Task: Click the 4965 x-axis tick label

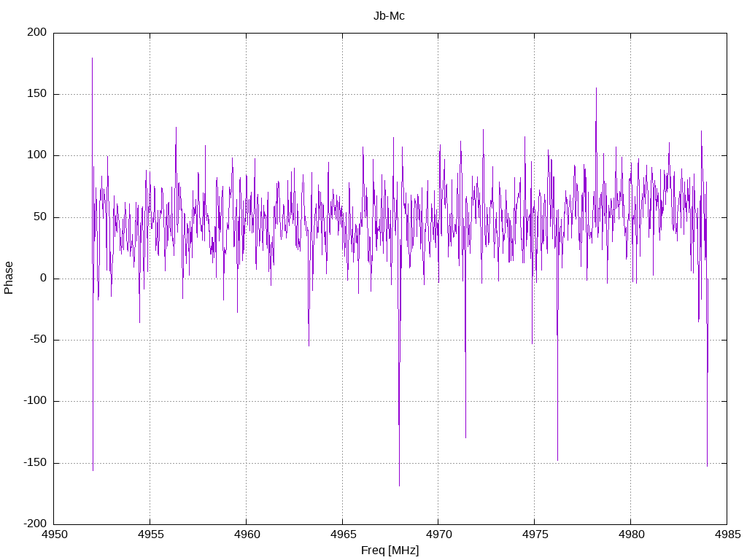Action: click(343, 534)
